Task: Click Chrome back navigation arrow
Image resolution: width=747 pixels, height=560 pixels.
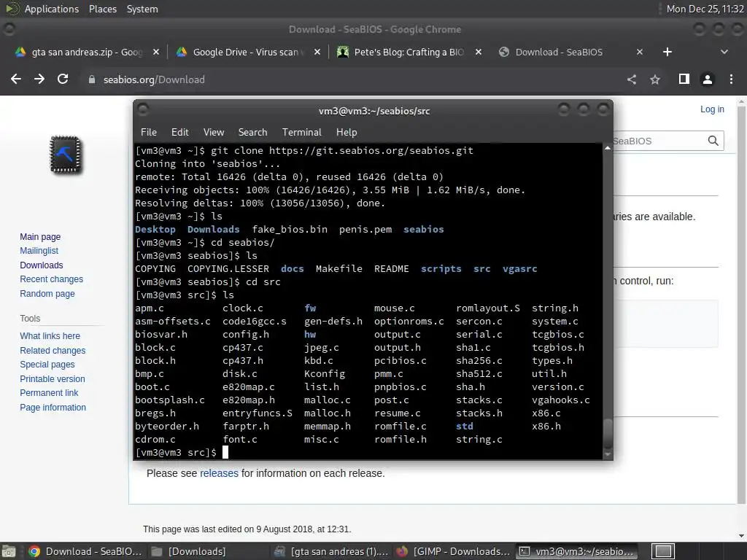Action: click(16, 79)
